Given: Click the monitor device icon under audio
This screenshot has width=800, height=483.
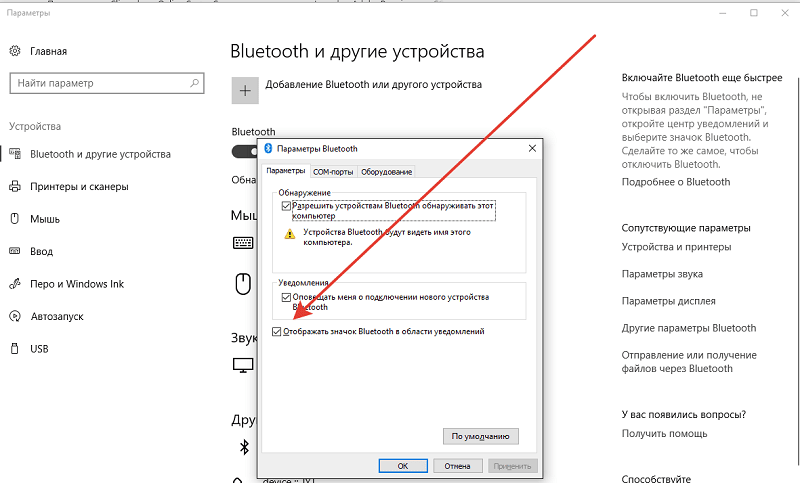Looking at the screenshot, I should pyautogui.click(x=243, y=365).
